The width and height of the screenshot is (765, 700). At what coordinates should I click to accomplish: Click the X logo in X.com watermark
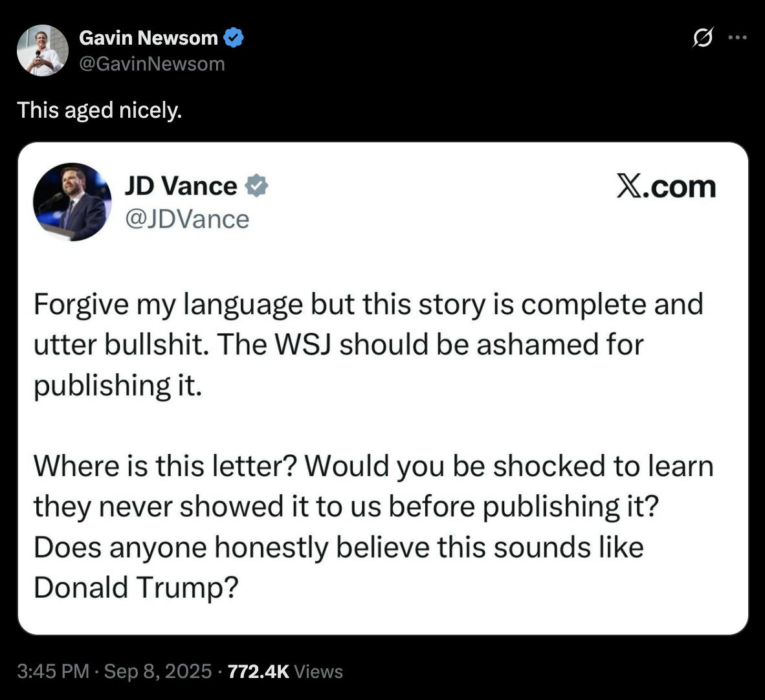[x=628, y=186]
